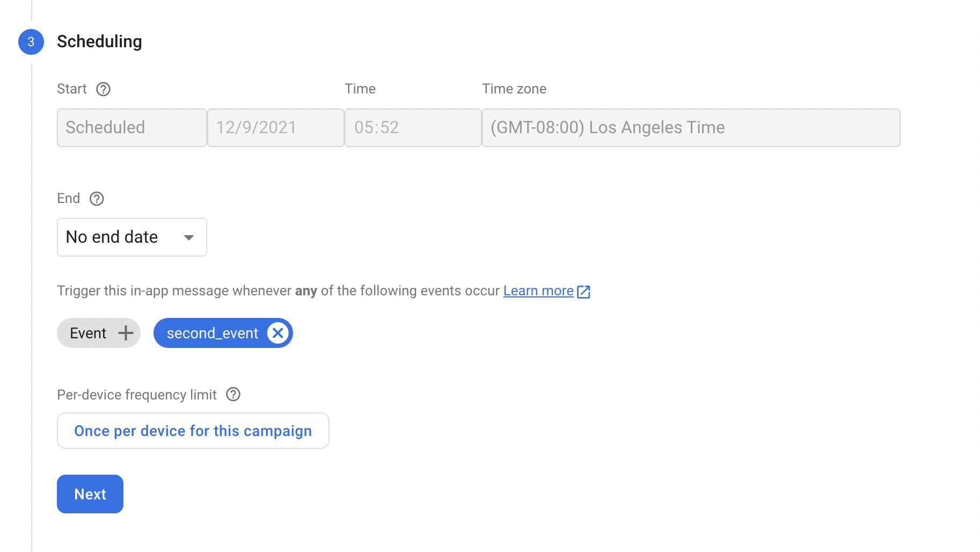The height and width of the screenshot is (552, 980).
Task: Open the Los Angeles Time zone dropdown
Action: [690, 128]
